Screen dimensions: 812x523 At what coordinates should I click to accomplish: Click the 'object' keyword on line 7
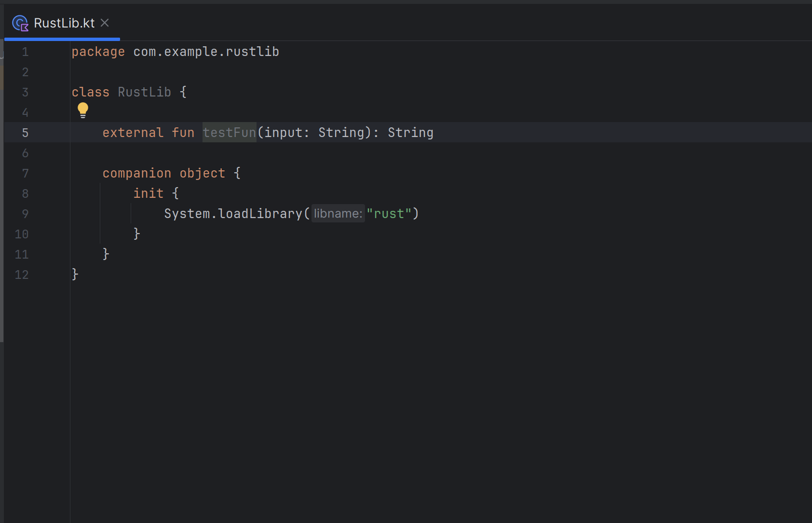pyautogui.click(x=203, y=173)
